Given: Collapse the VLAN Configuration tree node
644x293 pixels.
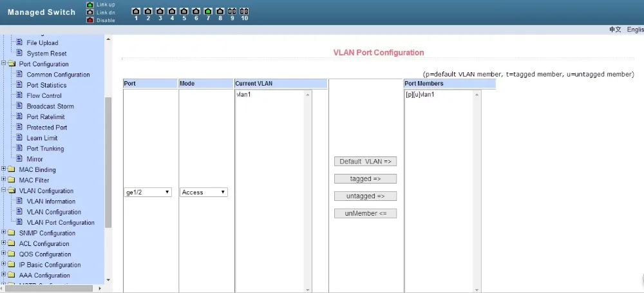Looking at the screenshot, I should (4, 190).
